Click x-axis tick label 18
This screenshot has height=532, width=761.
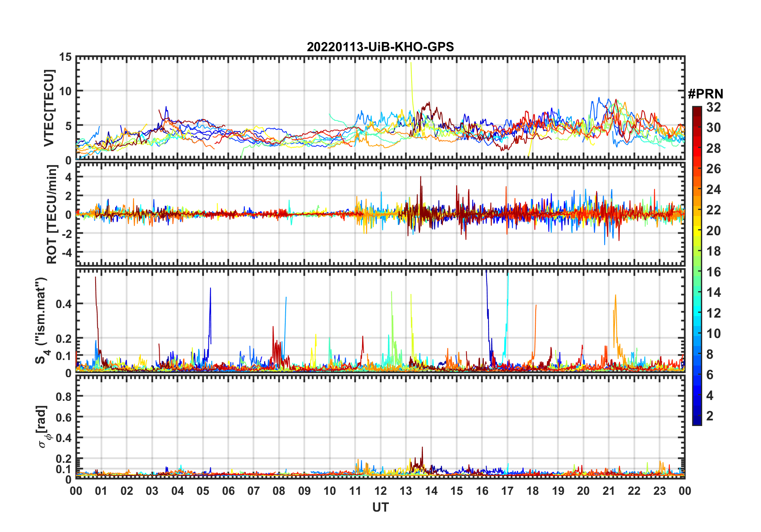533,491
